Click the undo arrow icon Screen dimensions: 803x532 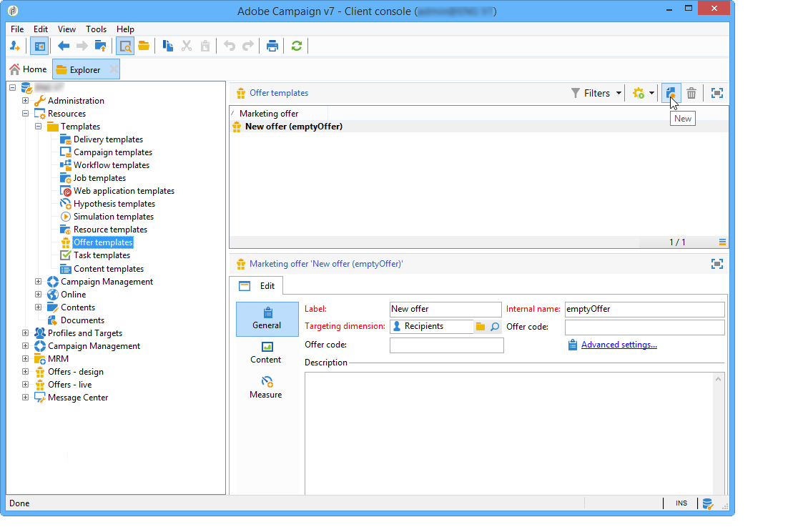click(230, 46)
